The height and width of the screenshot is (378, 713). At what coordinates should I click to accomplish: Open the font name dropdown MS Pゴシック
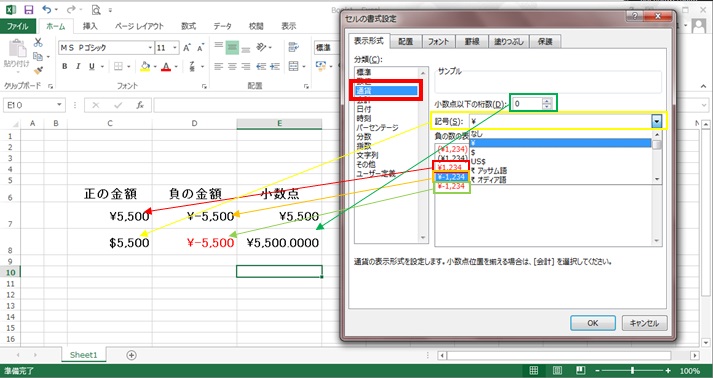(x=150, y=47)
